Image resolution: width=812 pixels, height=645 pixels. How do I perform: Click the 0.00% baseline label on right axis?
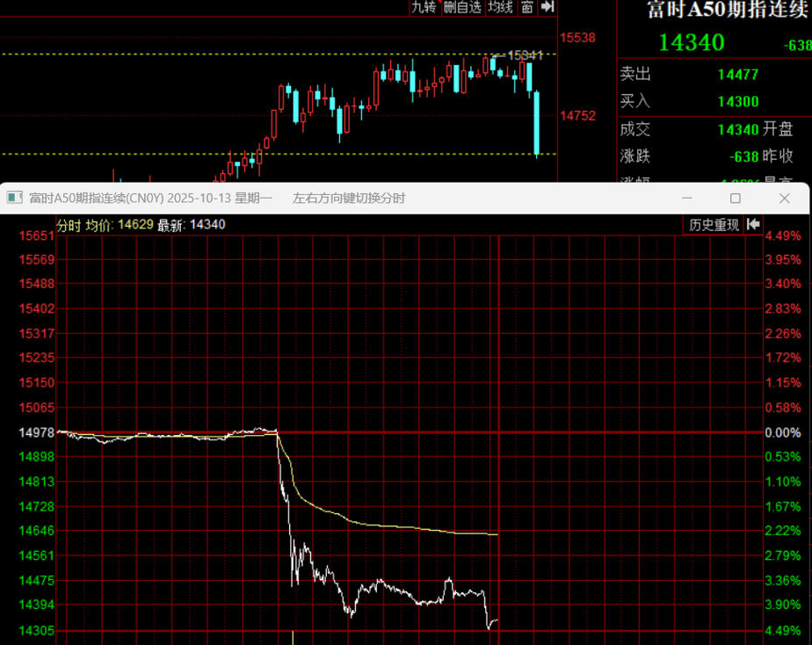(782, 433)
